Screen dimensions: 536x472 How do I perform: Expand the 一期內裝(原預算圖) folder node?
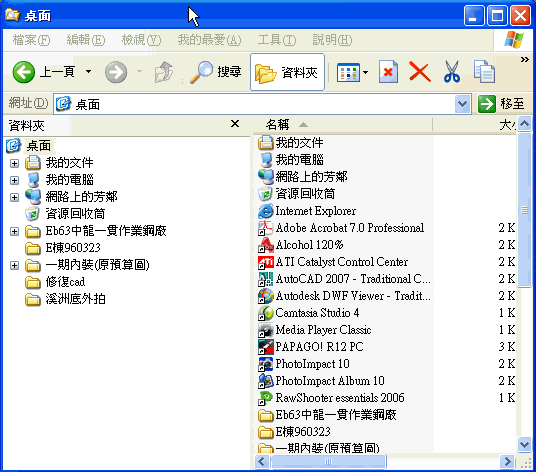click(14, 265)
